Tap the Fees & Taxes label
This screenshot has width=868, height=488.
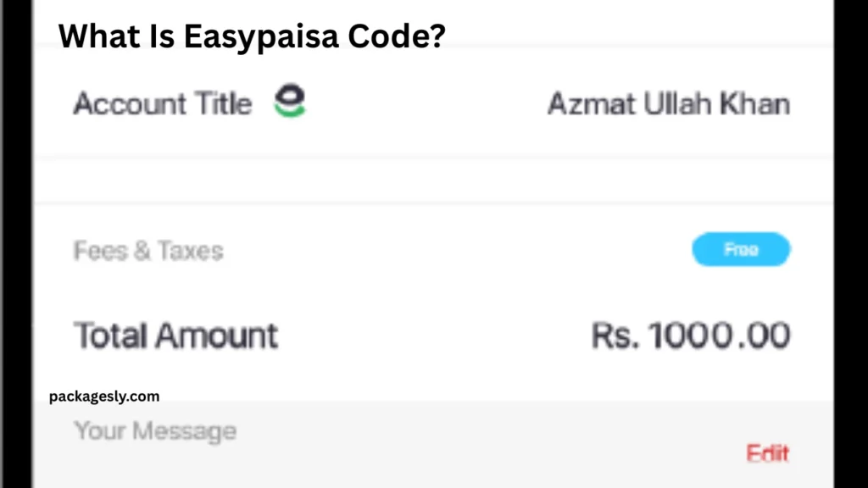148,249
